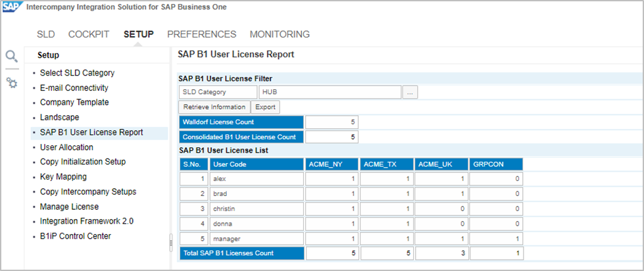Viewport: 644px width, 271px height.
Task: Open SLD Category browse ellipsis button
Action: 410,93
